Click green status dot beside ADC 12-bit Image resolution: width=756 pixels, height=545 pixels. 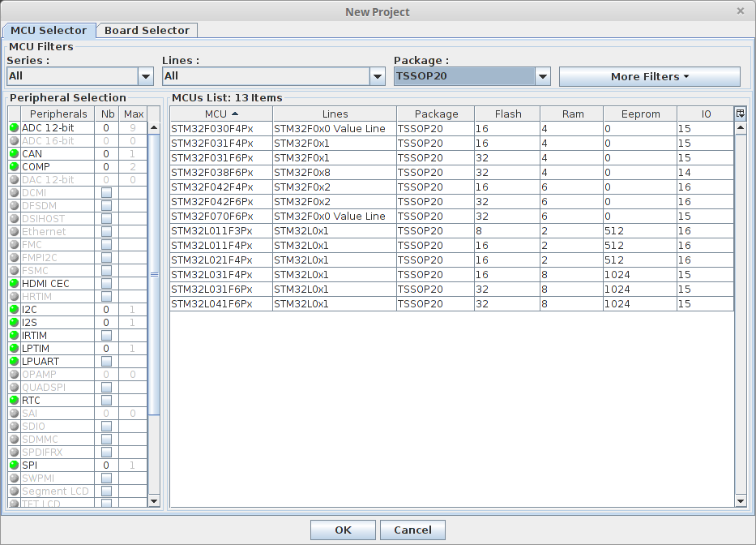tap(14, 128)
